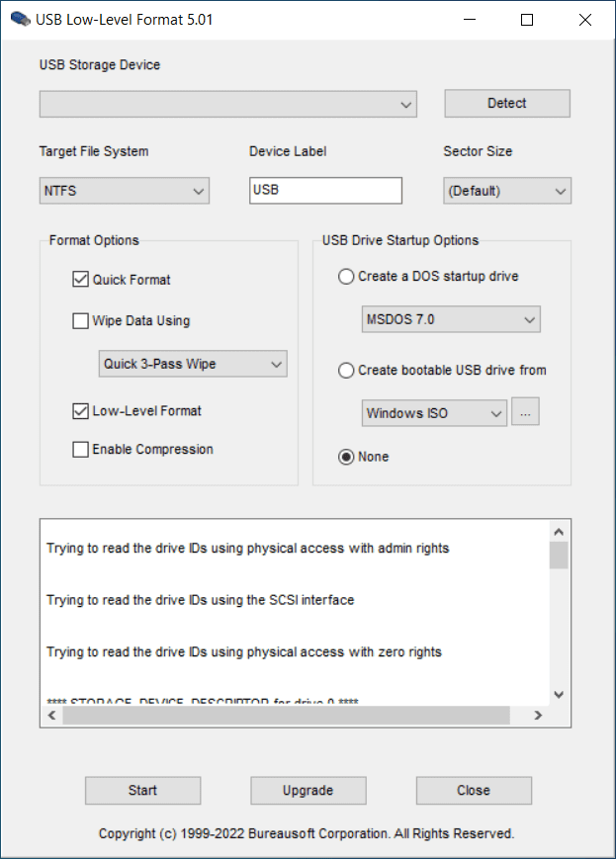This screenshot has height=859, width=616.
Task: Click the log scroll down arrow
Action: pyautogui.click(x=559, y=695)
